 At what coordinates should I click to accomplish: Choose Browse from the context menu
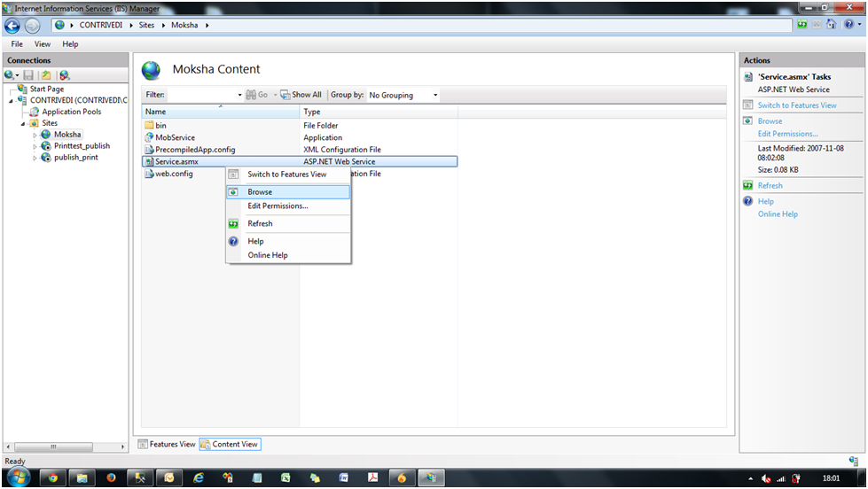click(288, 192)
